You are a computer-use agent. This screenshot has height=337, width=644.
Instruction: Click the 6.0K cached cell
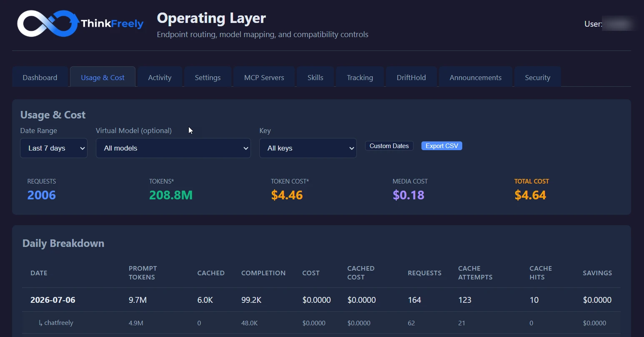(x=205, y=300)
